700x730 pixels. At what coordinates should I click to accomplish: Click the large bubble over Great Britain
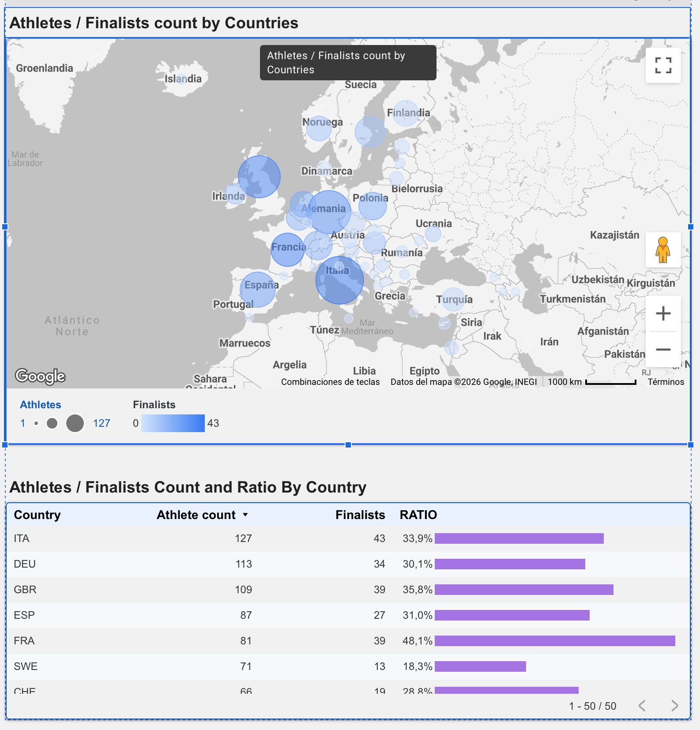(x=259, y=177)
